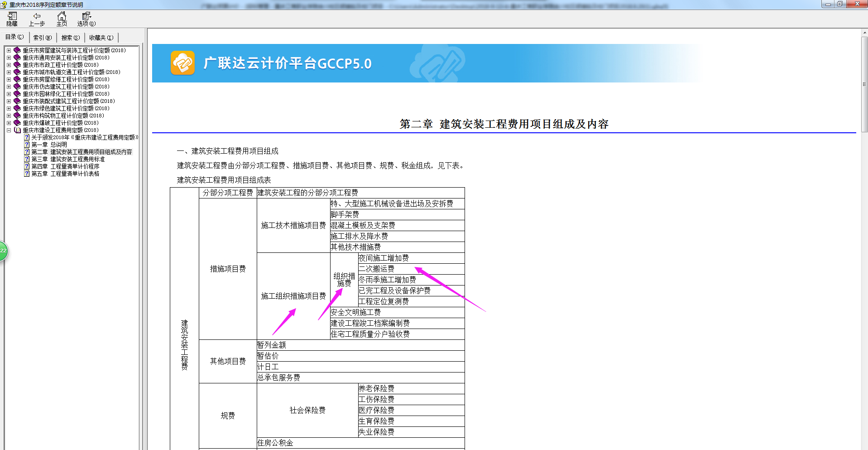Click book icon of 重庆市园林绿化工程计价定额
The height and width of the screenshot is (450, 868).
click(x=17, y=94)
